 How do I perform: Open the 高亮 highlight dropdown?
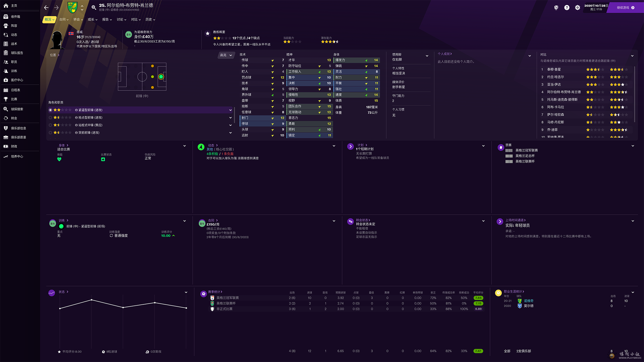pyautogui.click(x=226, y=55)
